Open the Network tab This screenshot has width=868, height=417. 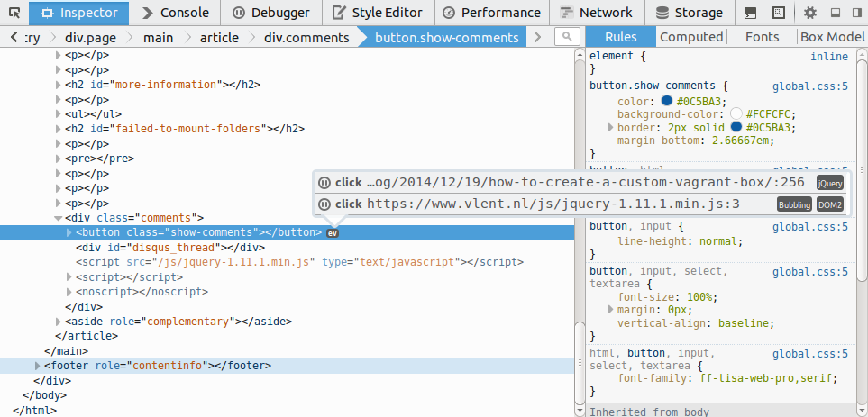click(x=596, y=13)
